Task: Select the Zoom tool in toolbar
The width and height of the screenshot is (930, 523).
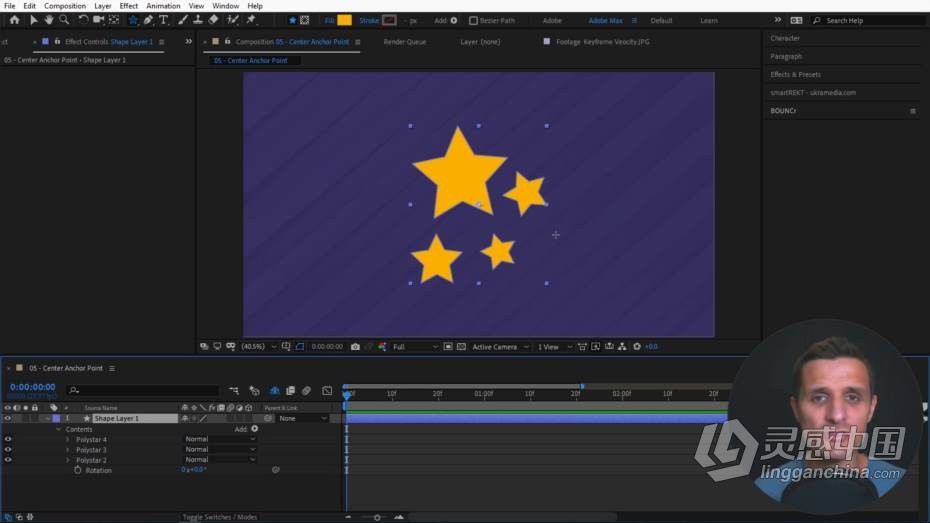Action: coord(64,20)
